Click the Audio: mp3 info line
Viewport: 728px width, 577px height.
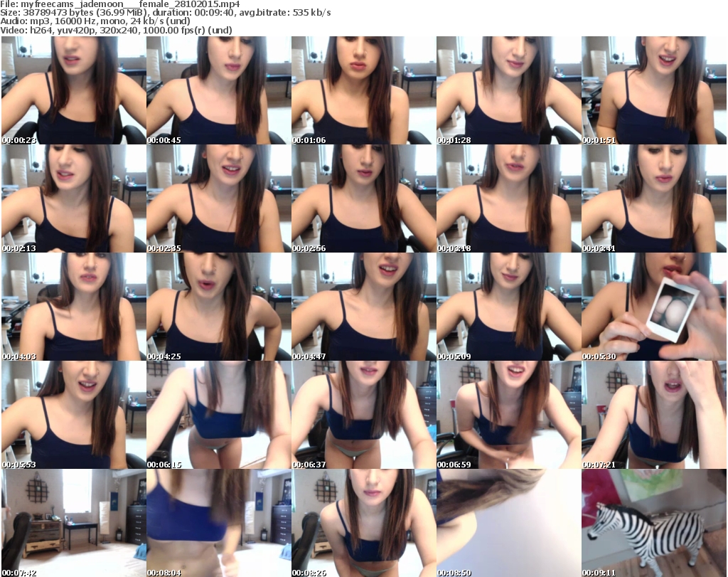pos(95,21)
